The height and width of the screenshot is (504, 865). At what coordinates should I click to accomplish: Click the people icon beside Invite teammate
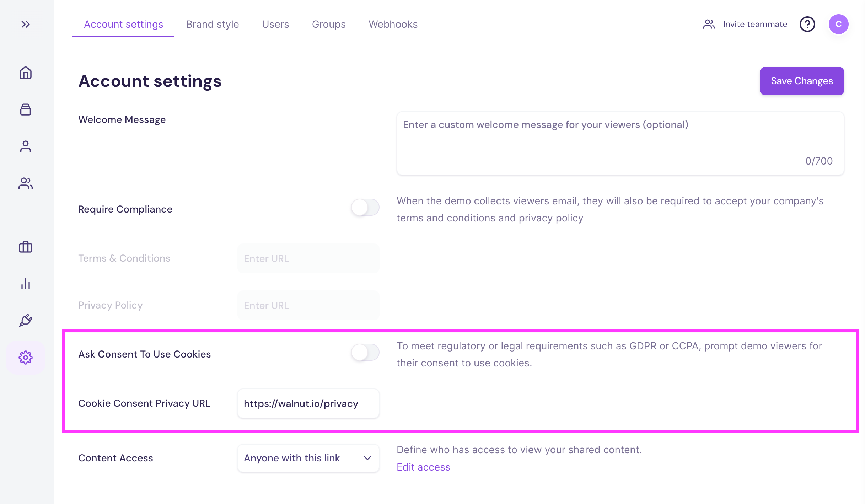point(709,24)
